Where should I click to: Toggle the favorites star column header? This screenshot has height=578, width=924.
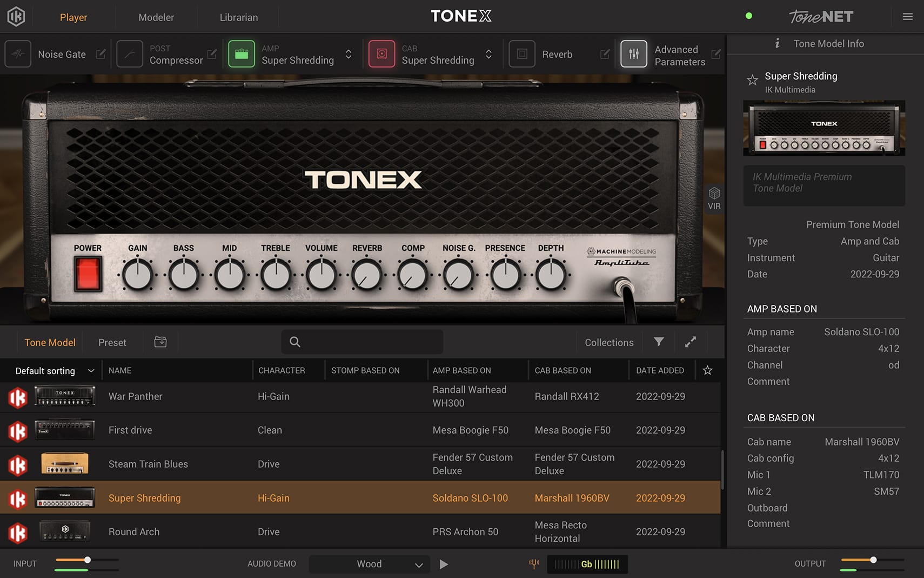707,370
